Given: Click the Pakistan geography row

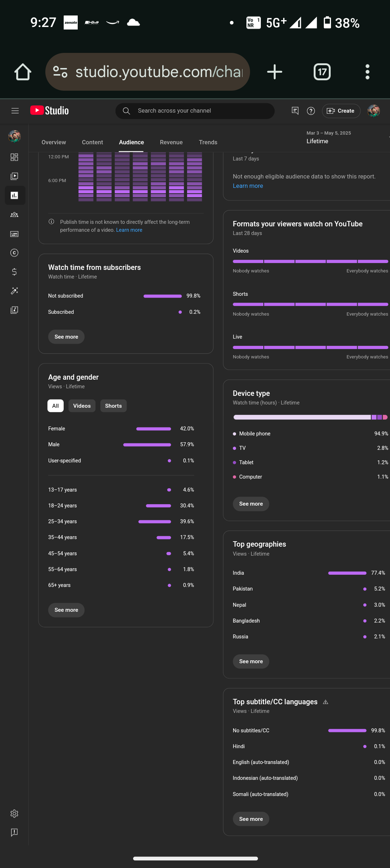Looking at the screenshot, I should (x=309, y=589).
